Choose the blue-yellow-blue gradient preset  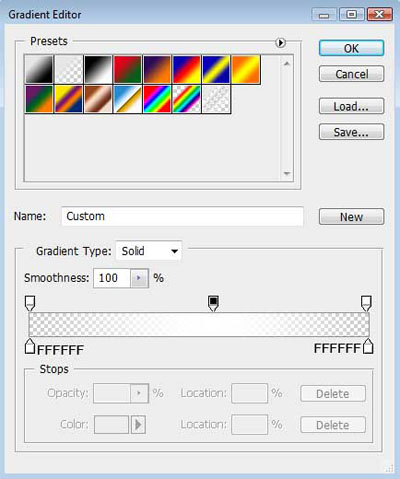click(x=216, y=69)
